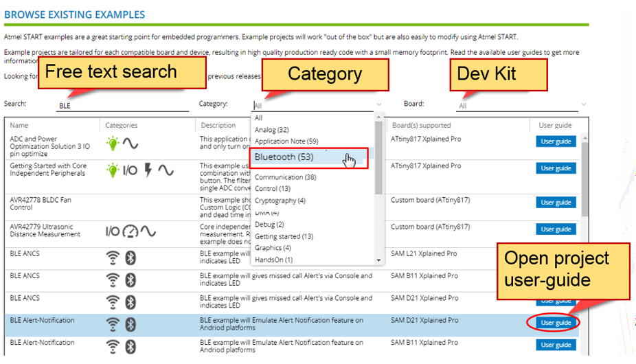Image resolution: width=636 pixels, height=364 pixels.
Task: Open User guide for AVR42778 BLDC Fan Control
Action: pos(556,202)
